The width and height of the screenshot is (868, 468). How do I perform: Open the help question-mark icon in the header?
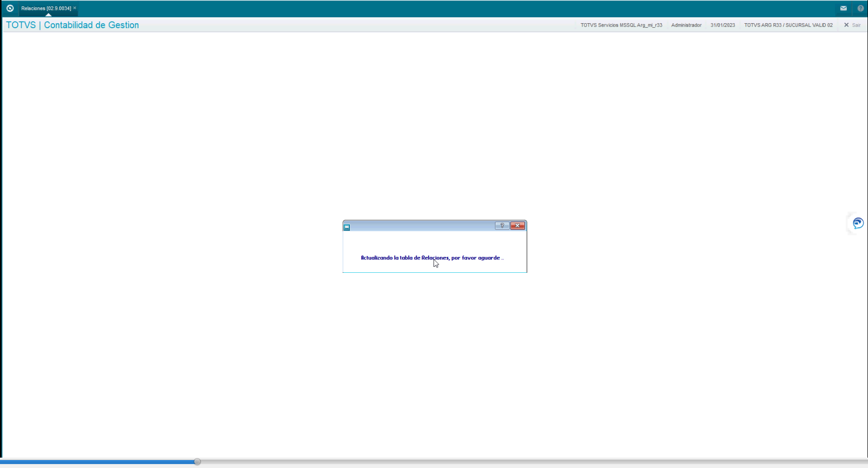click(x=861, y=8)
